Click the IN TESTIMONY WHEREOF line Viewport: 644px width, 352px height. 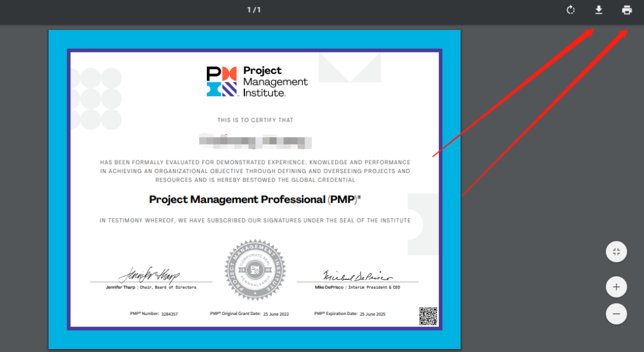point(255,221)
